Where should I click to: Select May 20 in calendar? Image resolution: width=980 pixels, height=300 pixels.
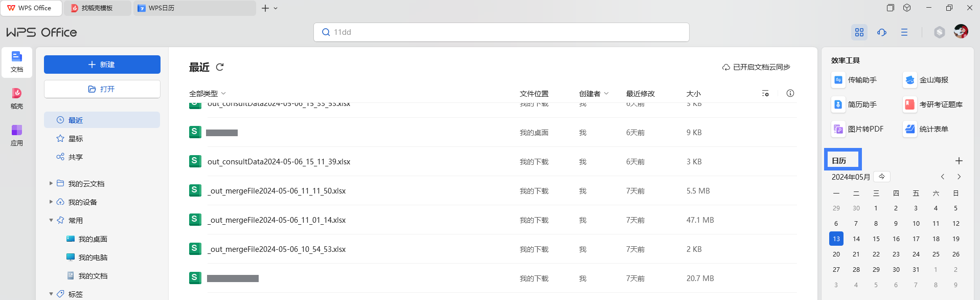[x=836, y=254]
